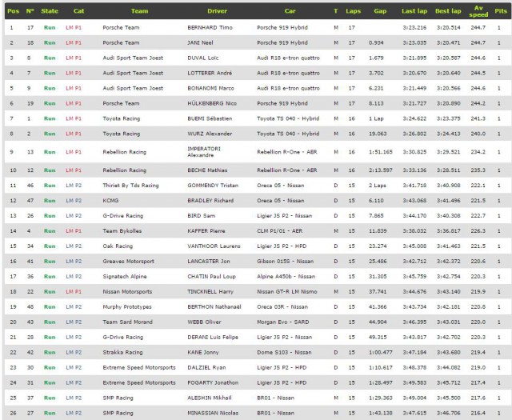
Task: Select driver BERNHARD Timo
Action: 210,27
